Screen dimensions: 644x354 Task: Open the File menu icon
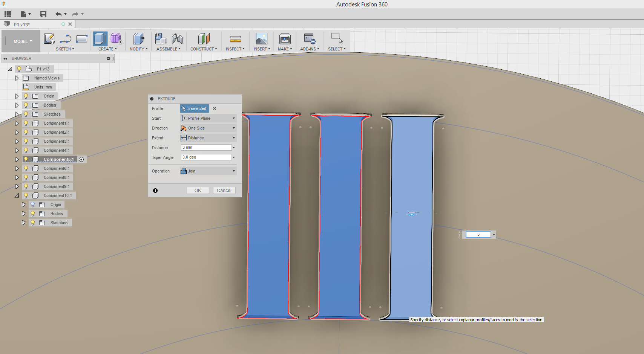25,14
